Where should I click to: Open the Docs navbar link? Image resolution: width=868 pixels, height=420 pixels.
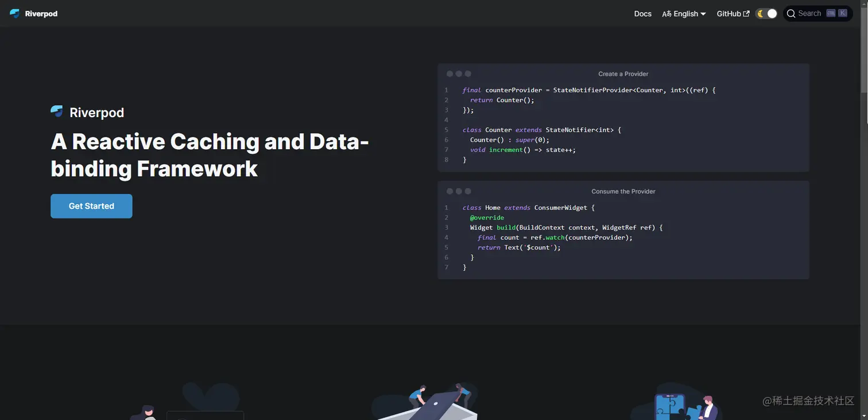point(643,14)
